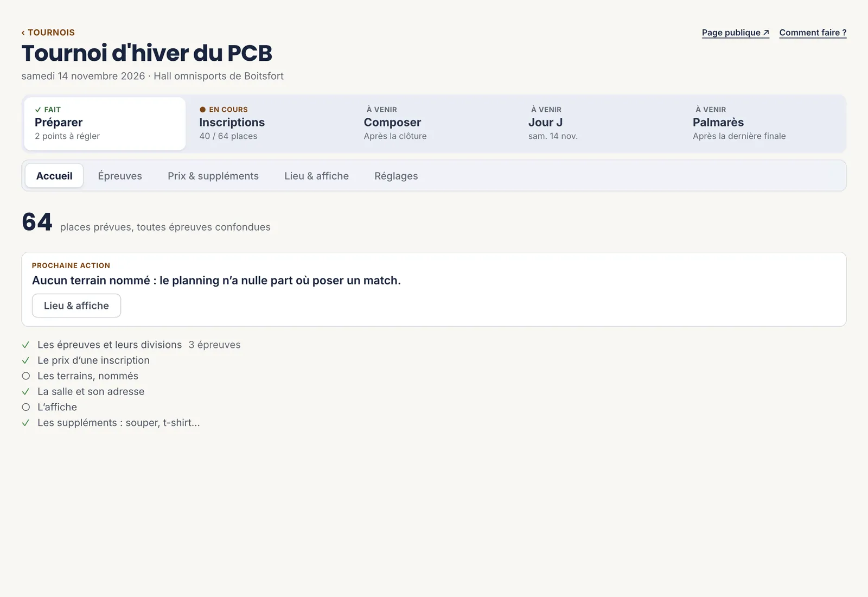The height and width of the screenshot is (597, 868).
Task: Click checkmark beside La salle et son adresse
Action: pos(25,391)
